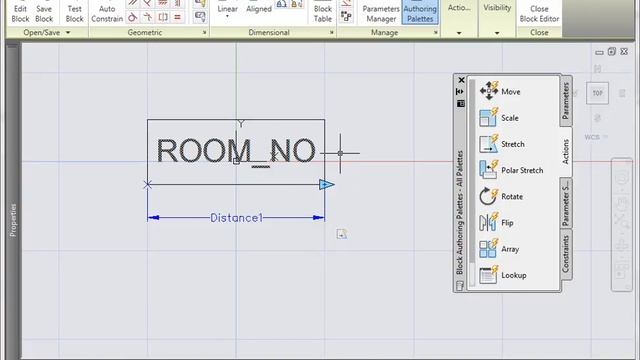This screenshot has height=360, width=640.
Task: Select the Distance1 parameter label
Action: tap(236, 218)
